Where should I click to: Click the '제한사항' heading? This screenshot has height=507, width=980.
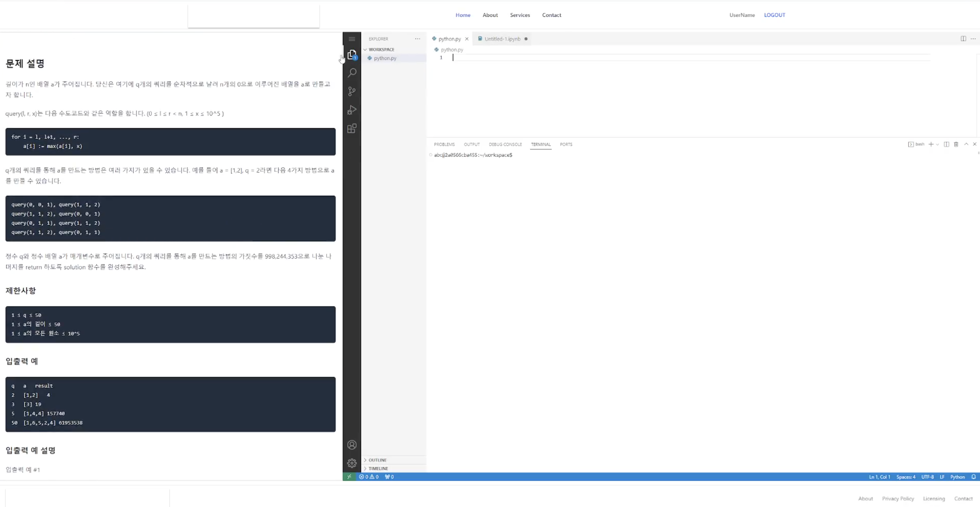coord(20,291)
